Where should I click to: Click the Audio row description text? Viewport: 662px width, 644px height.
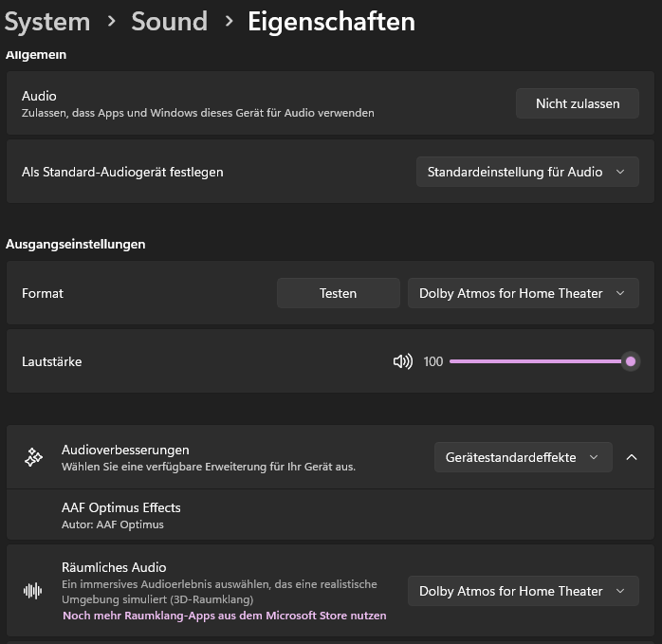pos(197,113)
